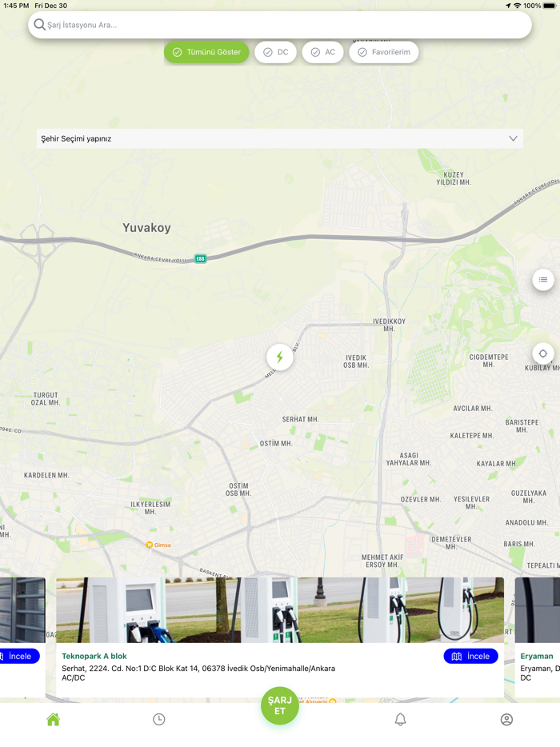Viewport: 560px width, 747px height.
Task: Click the TURGUT OZAL MH. label
Action: click(46, 399)
